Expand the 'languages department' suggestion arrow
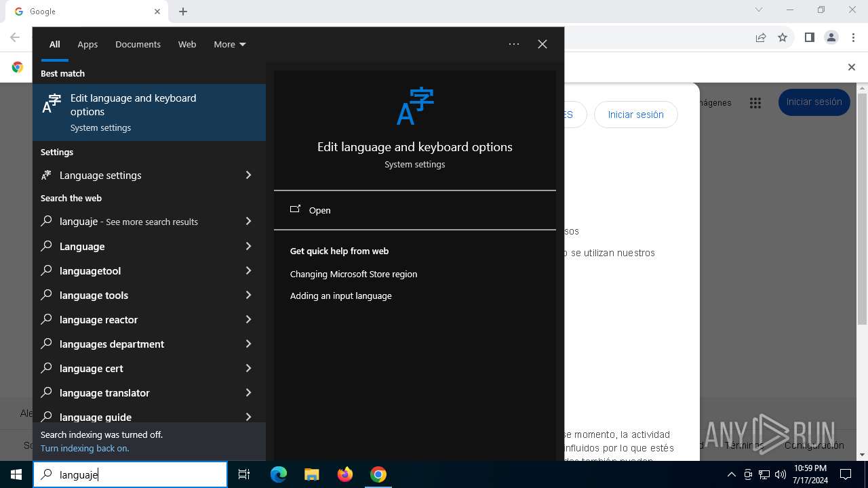 click(248, 344)
